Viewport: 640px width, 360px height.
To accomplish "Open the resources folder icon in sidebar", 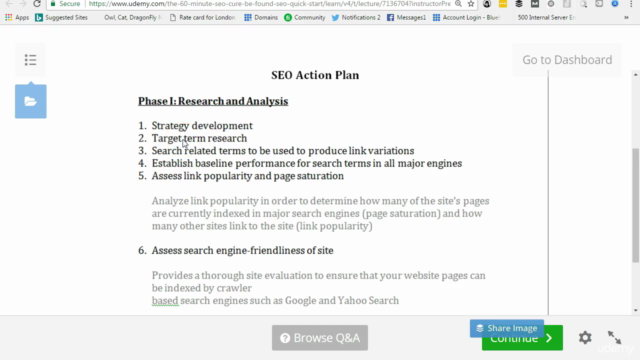I will [x=31, y=101].
